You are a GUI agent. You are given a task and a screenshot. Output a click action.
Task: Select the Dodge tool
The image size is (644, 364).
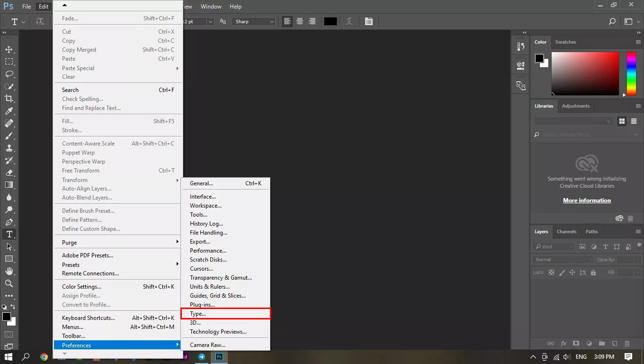(9, 209)
